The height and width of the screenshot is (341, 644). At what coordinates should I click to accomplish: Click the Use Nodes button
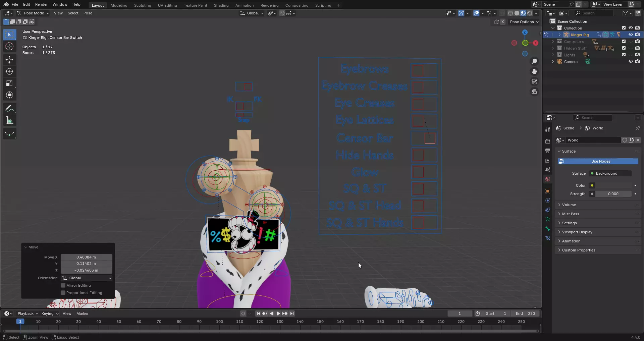click(598, 161)
